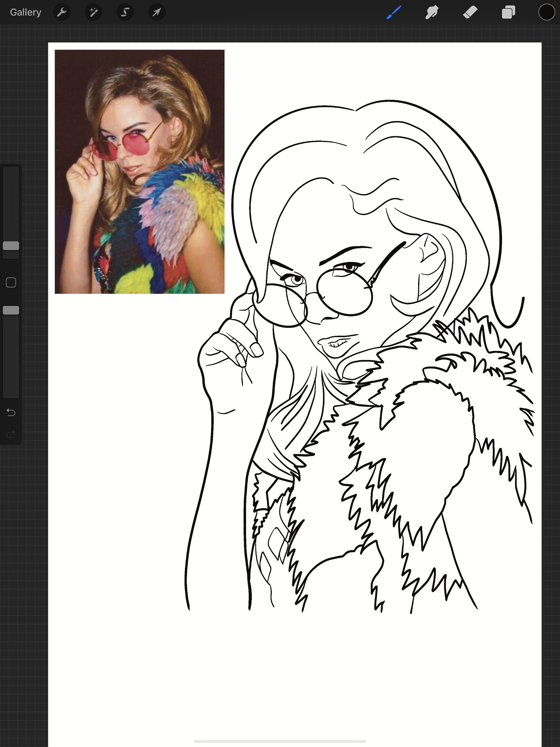Screen dimensions: 560x747
Task: Undo the last stroke
Action: 11,412
